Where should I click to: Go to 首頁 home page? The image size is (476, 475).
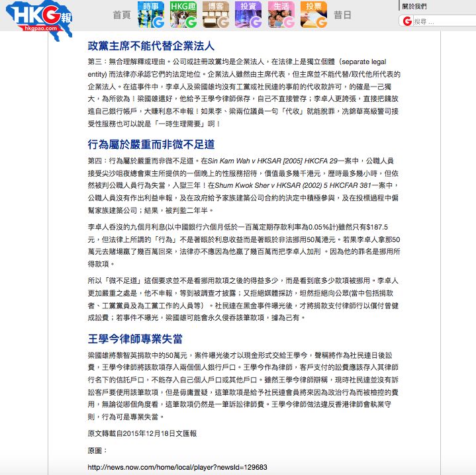click(121, 15)
